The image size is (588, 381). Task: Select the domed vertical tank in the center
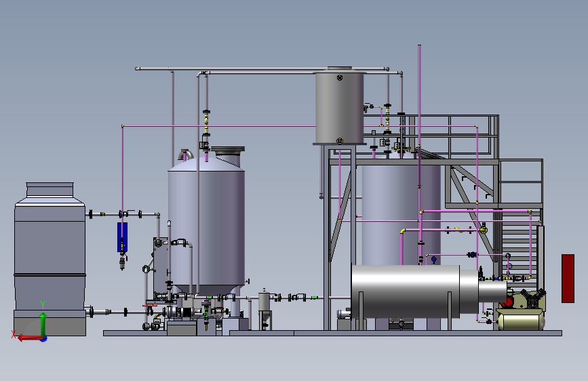click(206, 226)
